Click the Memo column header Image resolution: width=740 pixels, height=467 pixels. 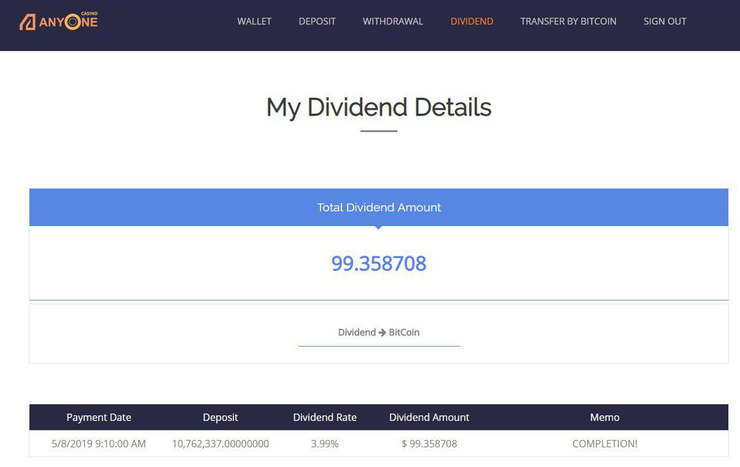point(605,417)
